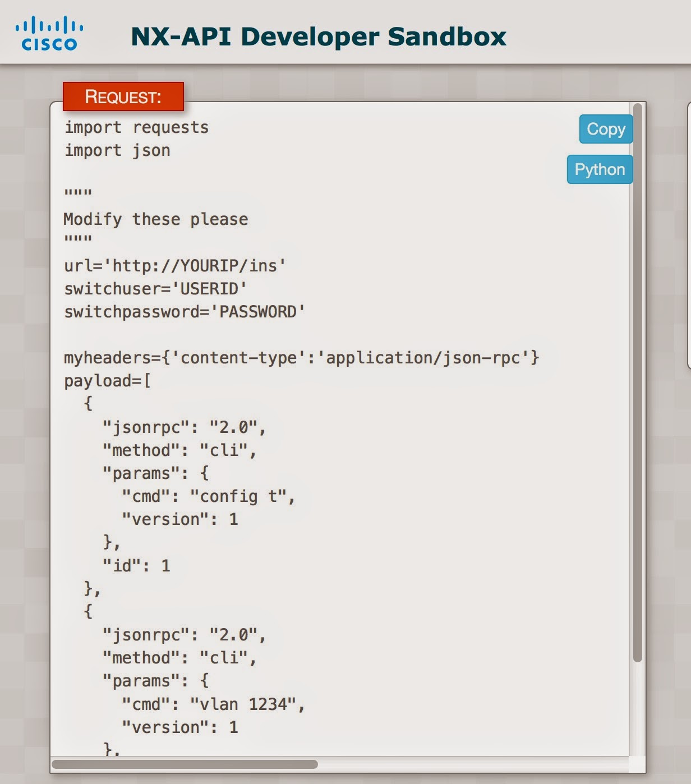The height and width of the screenshot is (784, 691).
Task: Click the '"id": 1' code line
Action: tap(136, 566)
